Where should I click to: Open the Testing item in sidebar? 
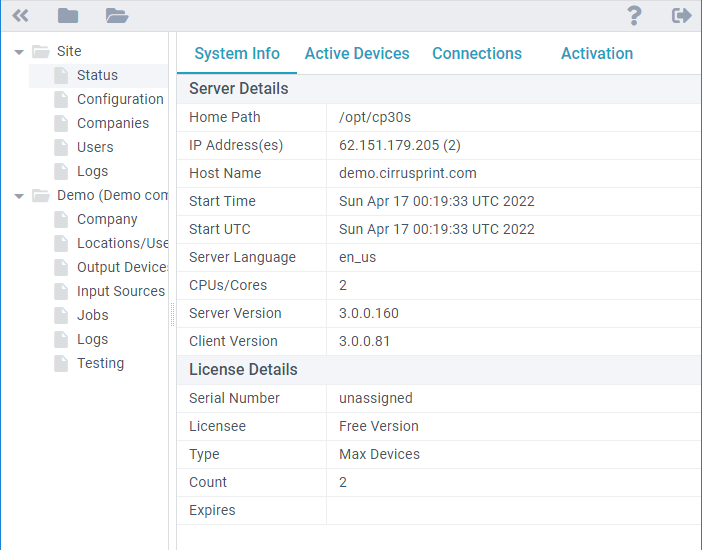click(x=100, y=363)
